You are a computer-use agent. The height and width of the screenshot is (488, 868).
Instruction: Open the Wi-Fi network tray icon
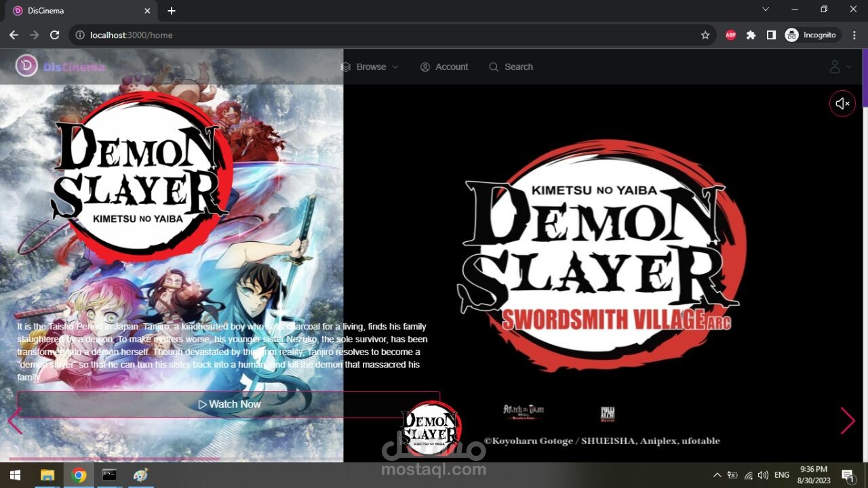click(x=749, y=475)
